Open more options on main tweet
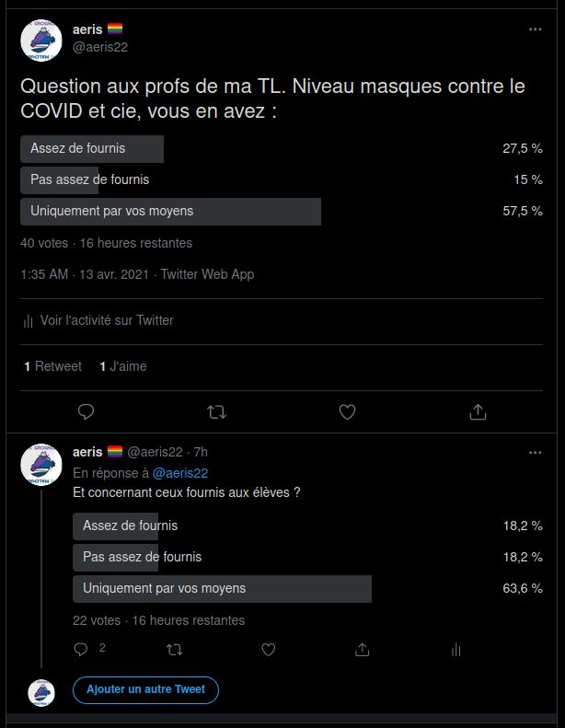Screen dimensions: 565x728 point(535,29)
